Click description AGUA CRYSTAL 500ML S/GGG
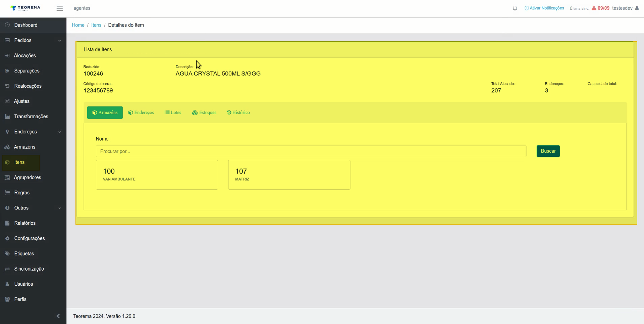This screenshot has width=644, height=324. coord(218,74)
